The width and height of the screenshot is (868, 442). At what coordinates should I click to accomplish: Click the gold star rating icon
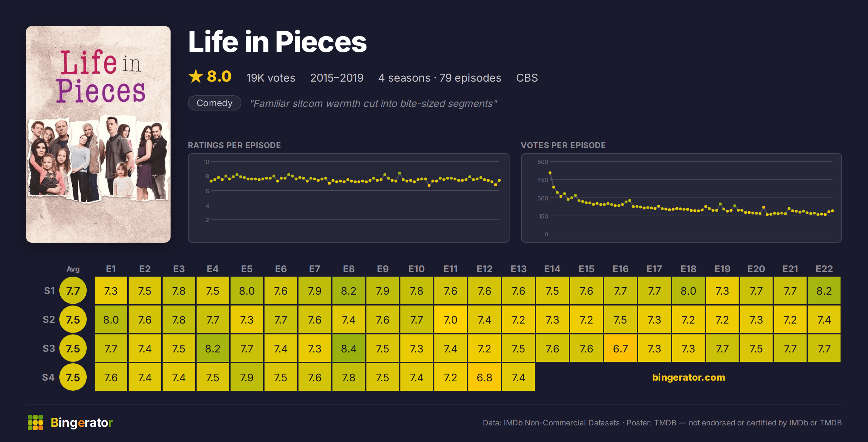(196, 76)
